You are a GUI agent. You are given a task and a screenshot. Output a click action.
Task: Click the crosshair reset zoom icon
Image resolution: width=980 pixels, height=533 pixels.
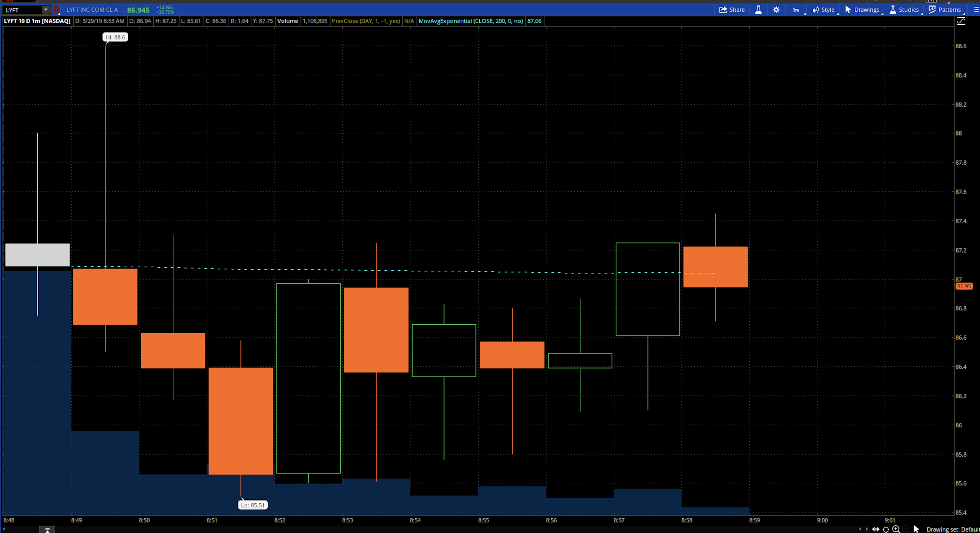click(886, 529)
